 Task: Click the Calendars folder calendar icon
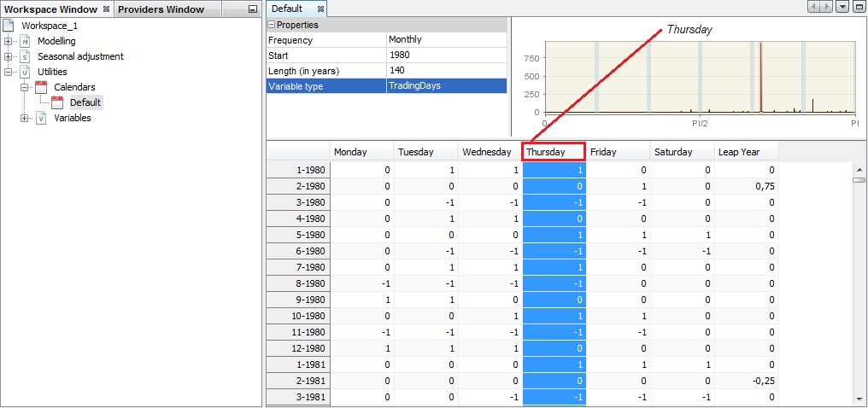pyautogui.click(x=41, y=87)
